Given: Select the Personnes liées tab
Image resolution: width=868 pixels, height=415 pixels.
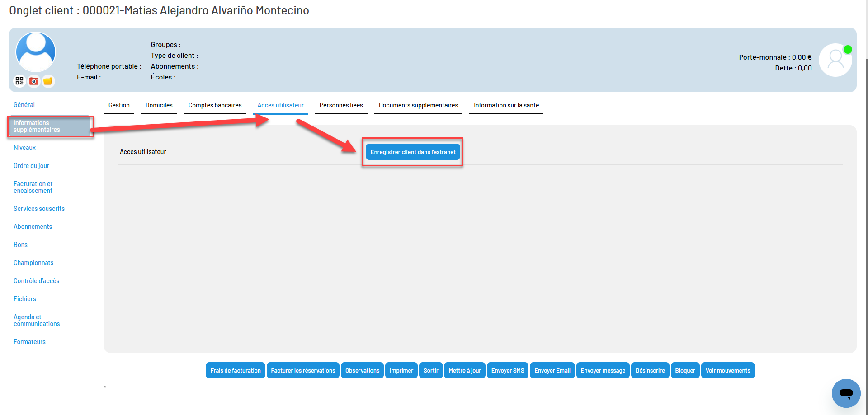Looking at the screenshot, I should tap(341, 105).
